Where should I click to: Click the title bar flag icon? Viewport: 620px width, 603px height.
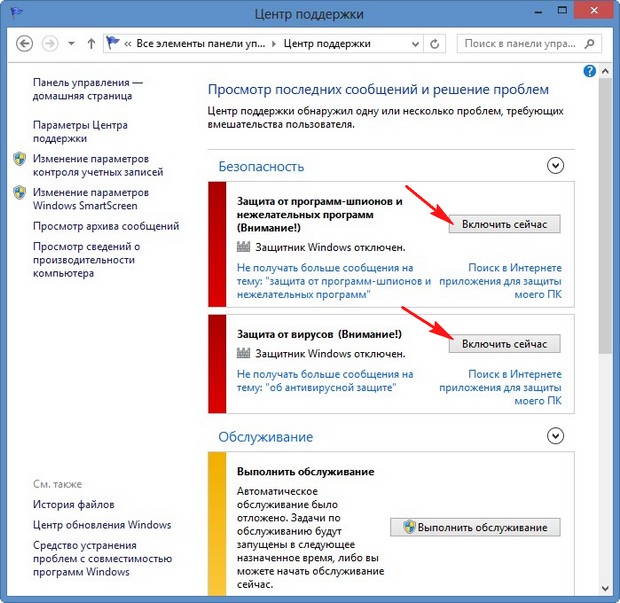coord(17,13)
